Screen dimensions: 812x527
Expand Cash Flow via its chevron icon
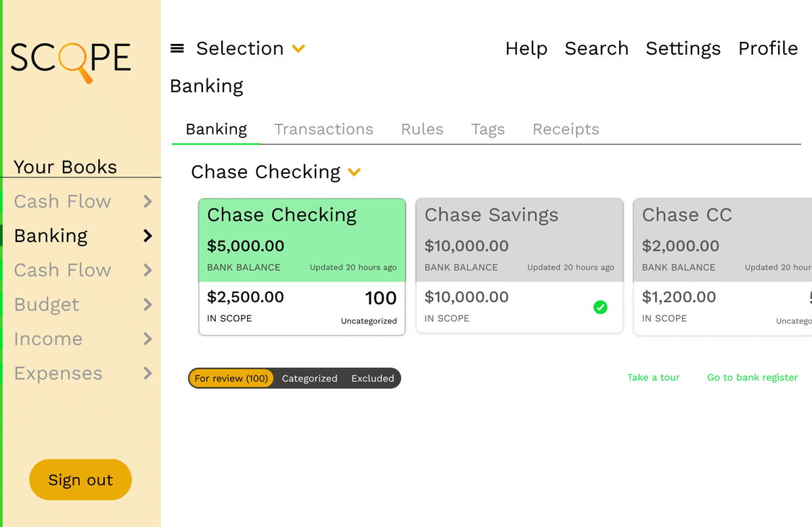pos(148,201)
